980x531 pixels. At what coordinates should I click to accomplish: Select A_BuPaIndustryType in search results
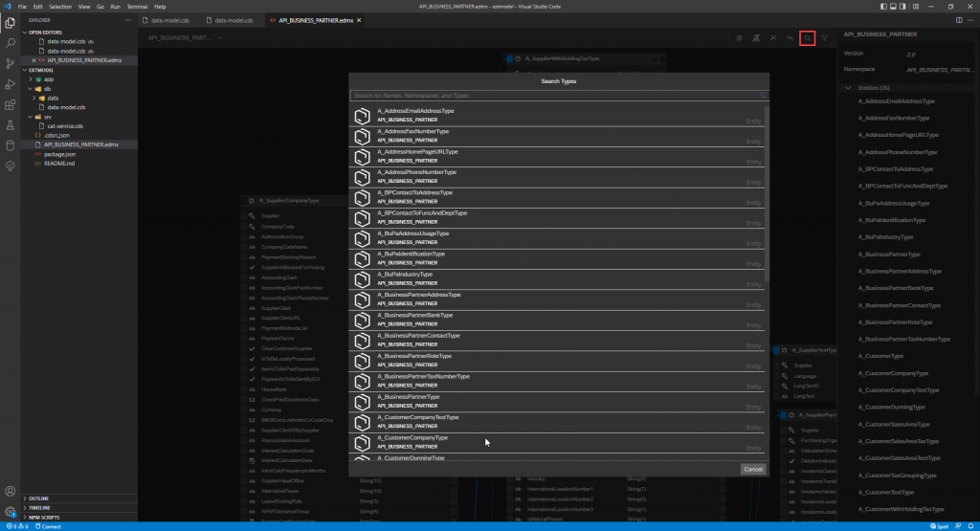point(556,279)
